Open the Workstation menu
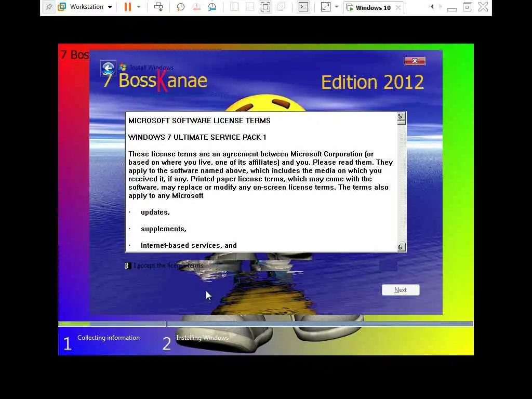 pyautogui.click(x=90, y=7)
